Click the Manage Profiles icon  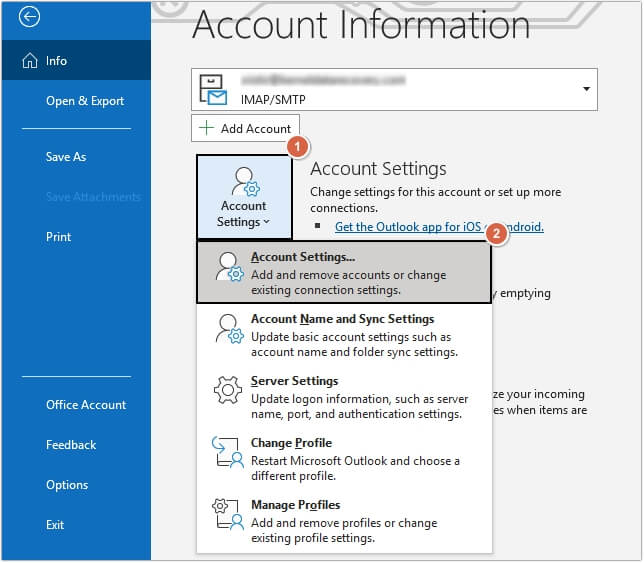228,515
